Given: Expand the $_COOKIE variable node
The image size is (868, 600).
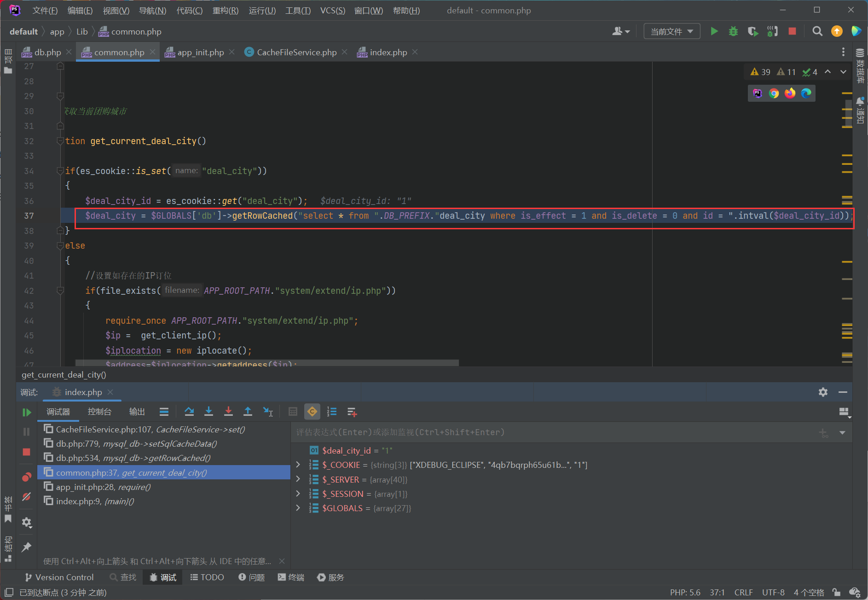Looking at the screenshot, I should (x=298, y=465).
